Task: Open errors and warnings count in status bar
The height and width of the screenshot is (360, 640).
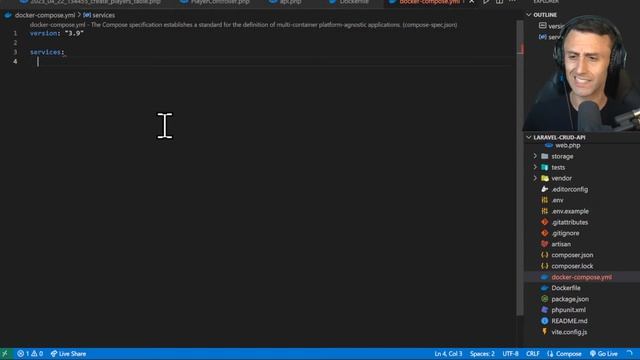Action: pos(30,353)
